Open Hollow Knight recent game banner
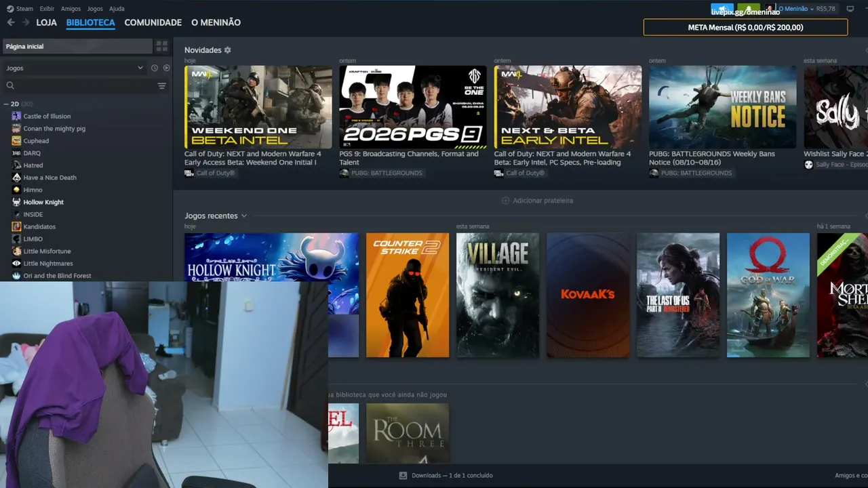This screenshot has width=868, height=488. click(272, 258)
